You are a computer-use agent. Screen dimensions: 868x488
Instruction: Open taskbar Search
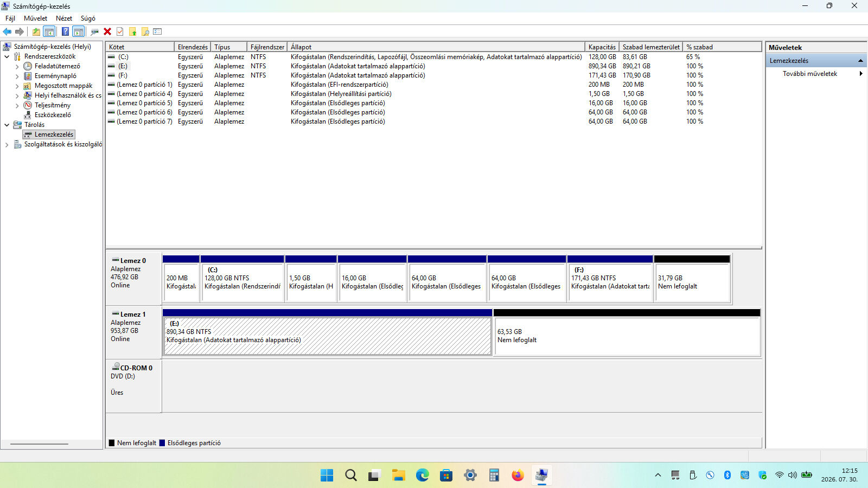click(351, 476)
